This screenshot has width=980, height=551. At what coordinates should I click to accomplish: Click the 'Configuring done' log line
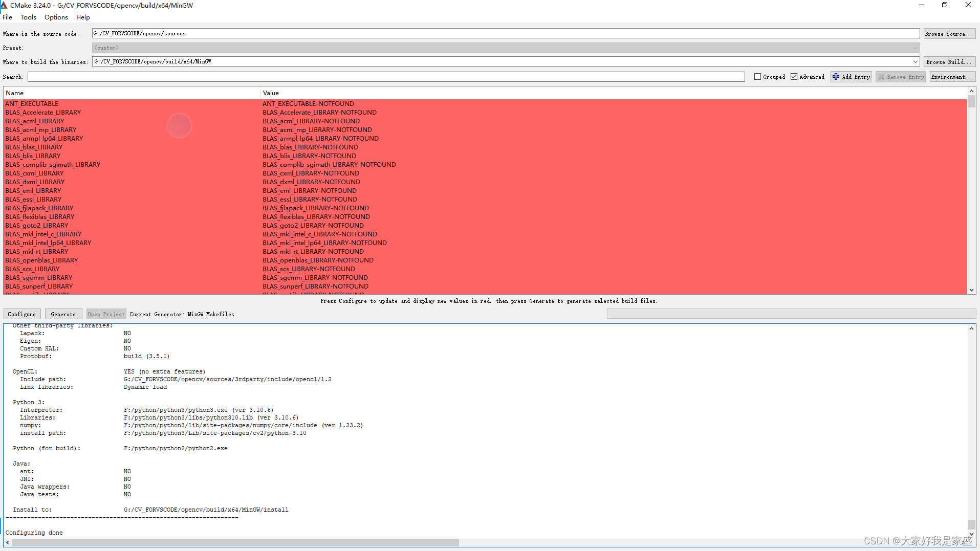(x=34, y=533)
